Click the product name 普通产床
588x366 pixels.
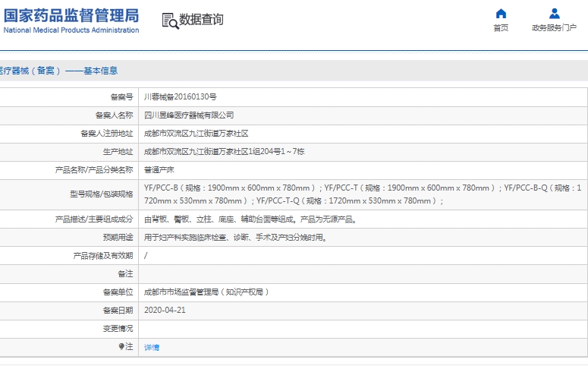point(159,170)
